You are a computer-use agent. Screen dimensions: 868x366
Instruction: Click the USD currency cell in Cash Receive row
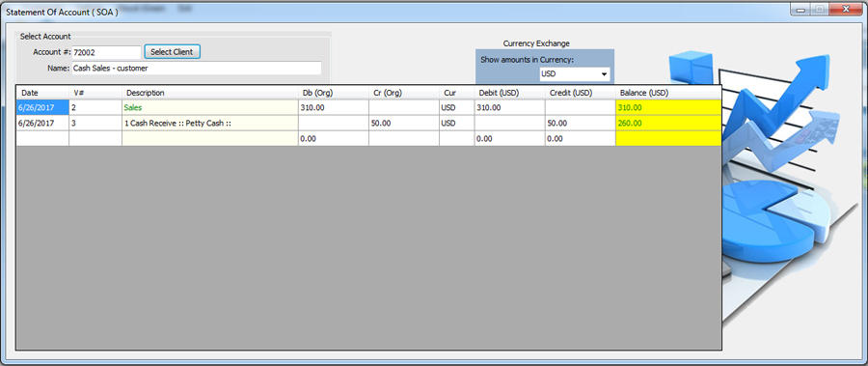(457, 123)
